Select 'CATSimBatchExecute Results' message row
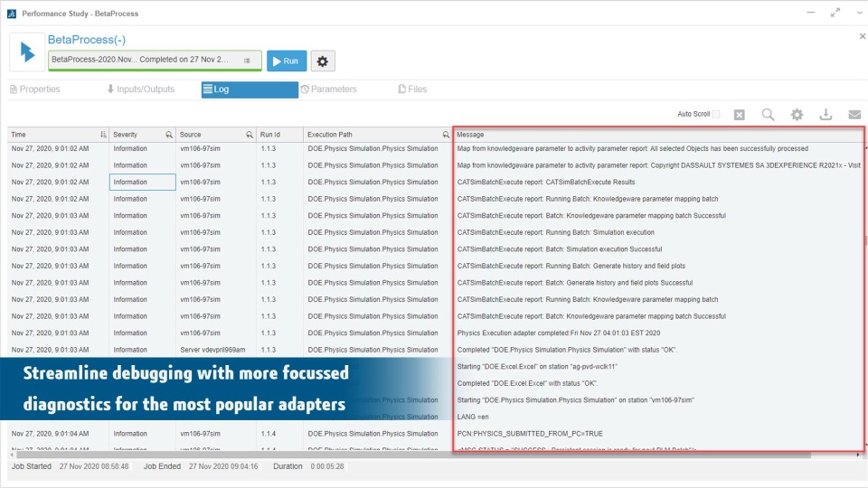 coord(546,182)
